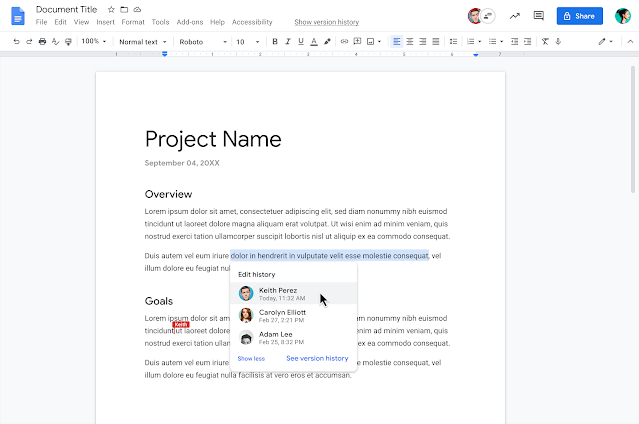Select Carolyn Elliott in edit history

pos(281,315)
